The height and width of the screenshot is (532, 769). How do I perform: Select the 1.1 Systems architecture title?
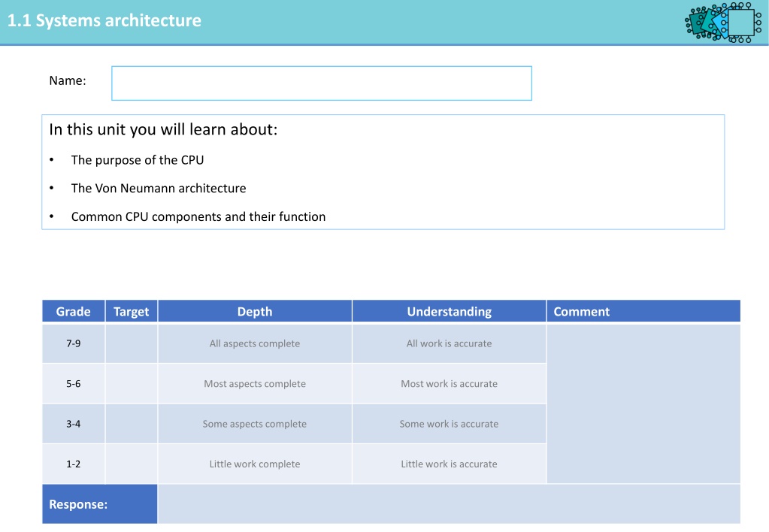click(104, 20)
